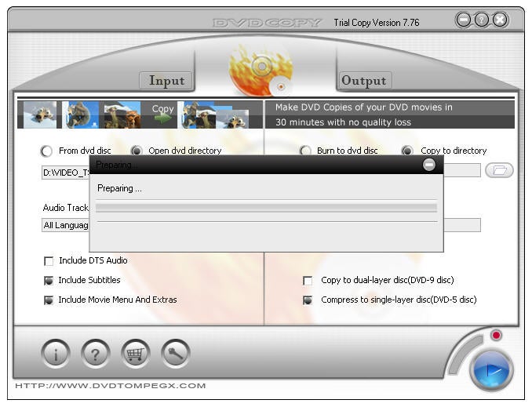Open the www.dvdtompegx.com link
This screenshot has height=407, width=532.
[x=111, y=386]
